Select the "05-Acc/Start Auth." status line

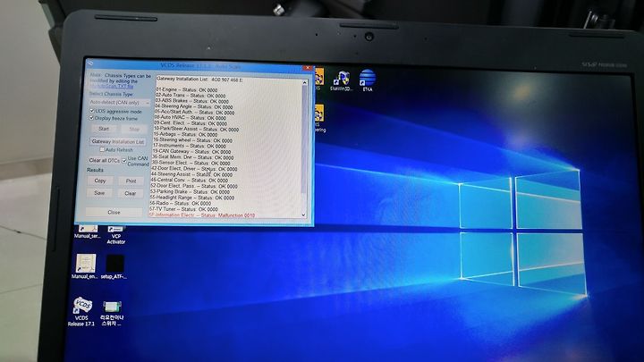194,112
